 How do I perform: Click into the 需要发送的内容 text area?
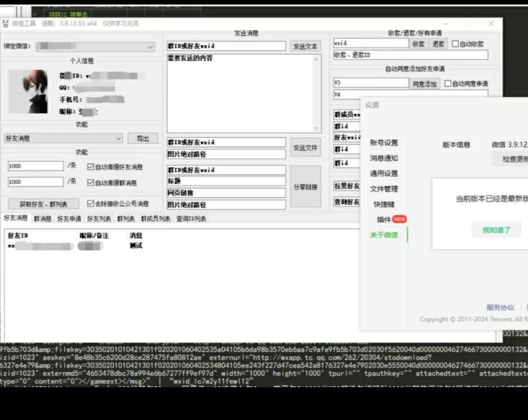[240, 94]
